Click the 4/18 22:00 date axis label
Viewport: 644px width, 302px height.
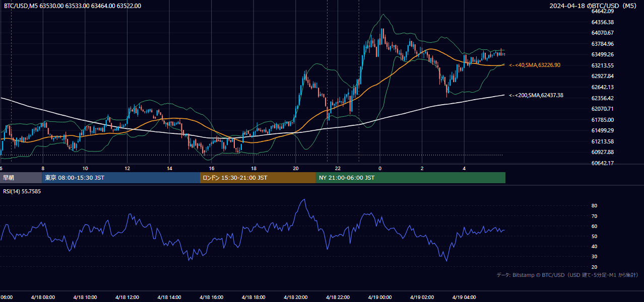338,297
